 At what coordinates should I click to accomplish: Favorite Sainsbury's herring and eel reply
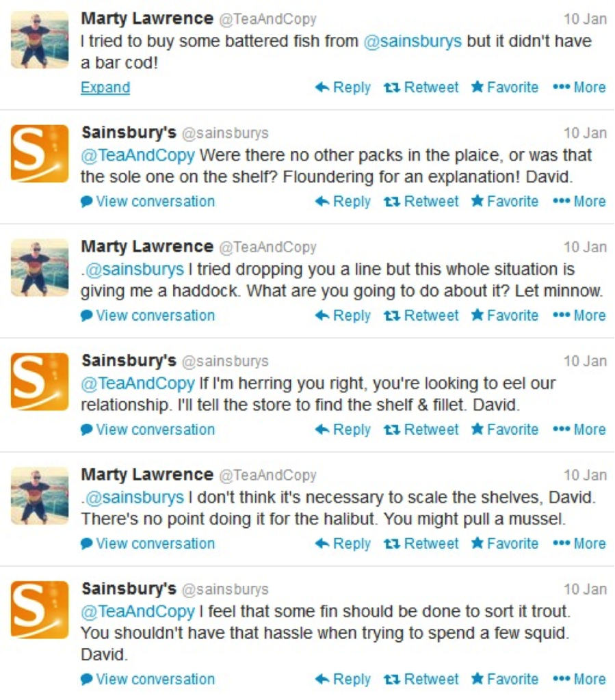pyautogui.click(x=505, y=430)
